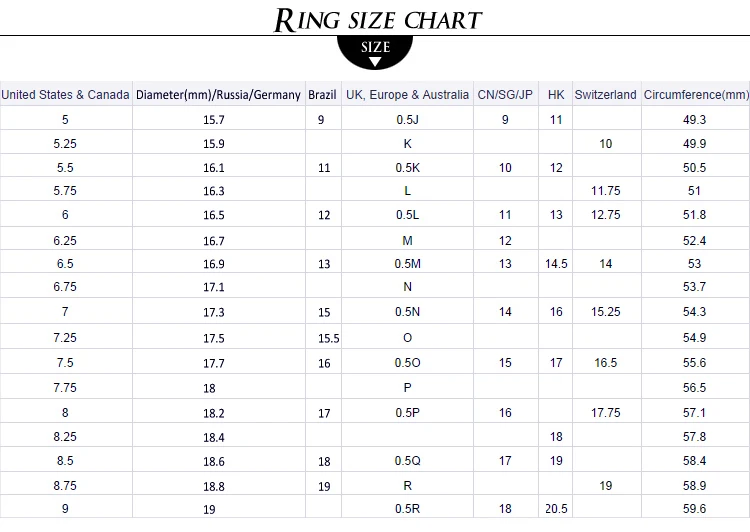The height and width of the screenshot is (532, 750).
Task: Select circumference value '56.5'
Action: tap(695, 388)
